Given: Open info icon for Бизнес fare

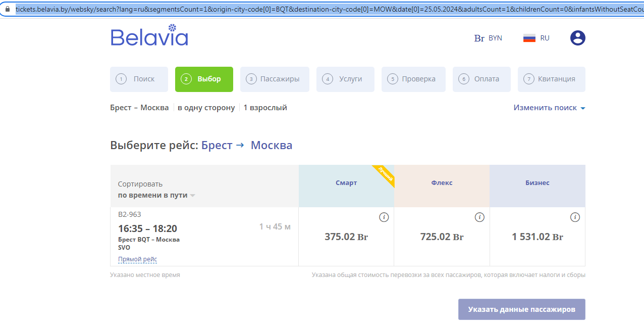Looking at the screenshot, I should pos(575,217).
